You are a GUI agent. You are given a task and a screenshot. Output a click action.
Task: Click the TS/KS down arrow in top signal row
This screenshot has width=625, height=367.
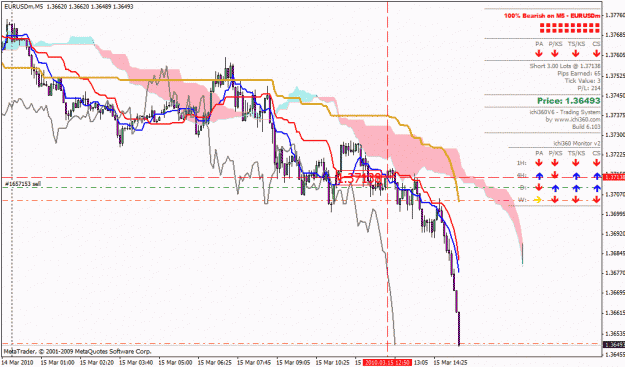pos(576,53)
